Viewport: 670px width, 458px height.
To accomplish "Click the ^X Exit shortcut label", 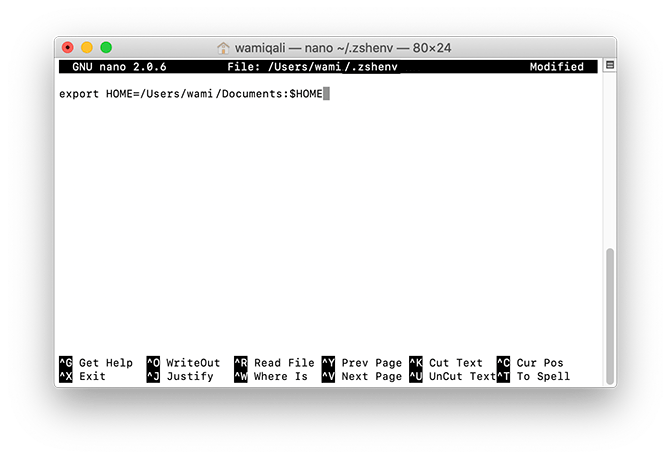I will tap(82, 376).
